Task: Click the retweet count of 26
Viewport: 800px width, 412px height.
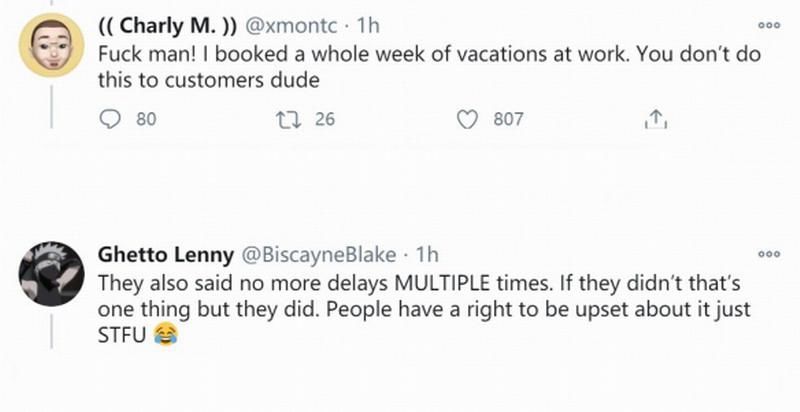Action: 325,120
